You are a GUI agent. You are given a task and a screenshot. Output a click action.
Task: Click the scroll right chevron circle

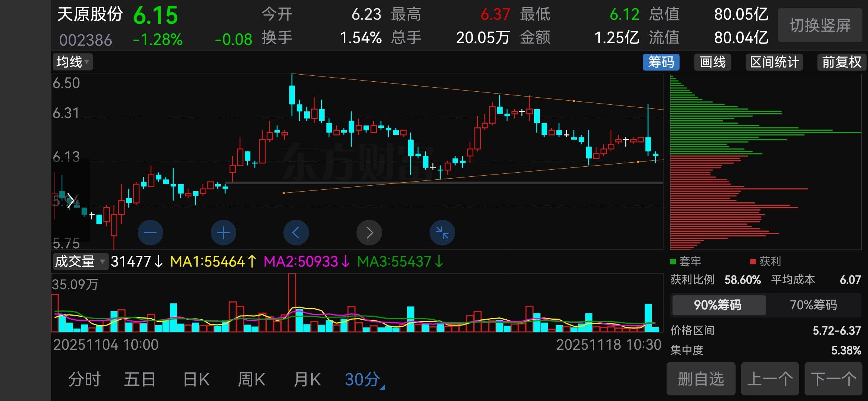pyautogui.click(x=369, y=233)
